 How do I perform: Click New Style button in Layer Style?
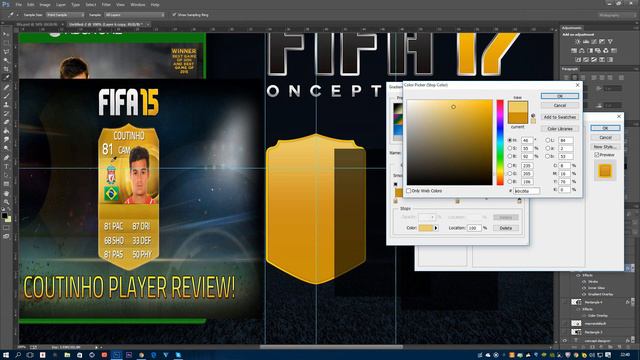[x=605, y=147]
